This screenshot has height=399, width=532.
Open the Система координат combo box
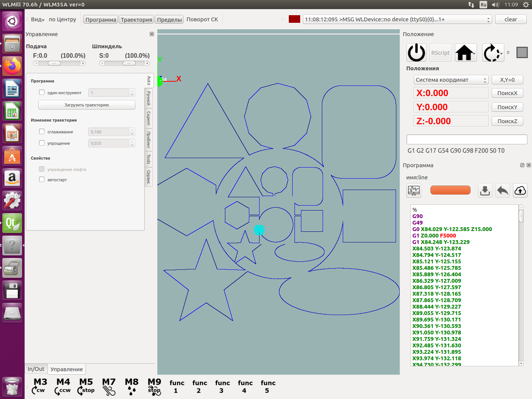click(451, 80)
